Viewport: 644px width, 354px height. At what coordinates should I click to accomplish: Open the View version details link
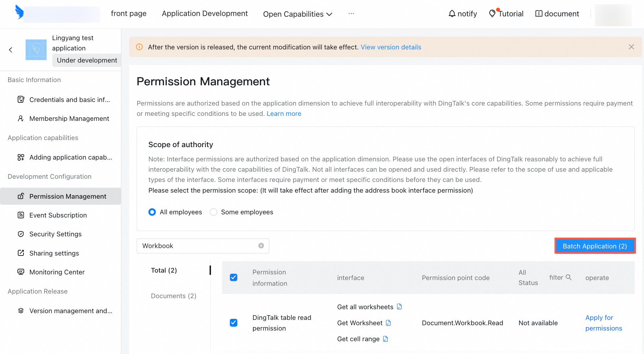click(391, 47)
